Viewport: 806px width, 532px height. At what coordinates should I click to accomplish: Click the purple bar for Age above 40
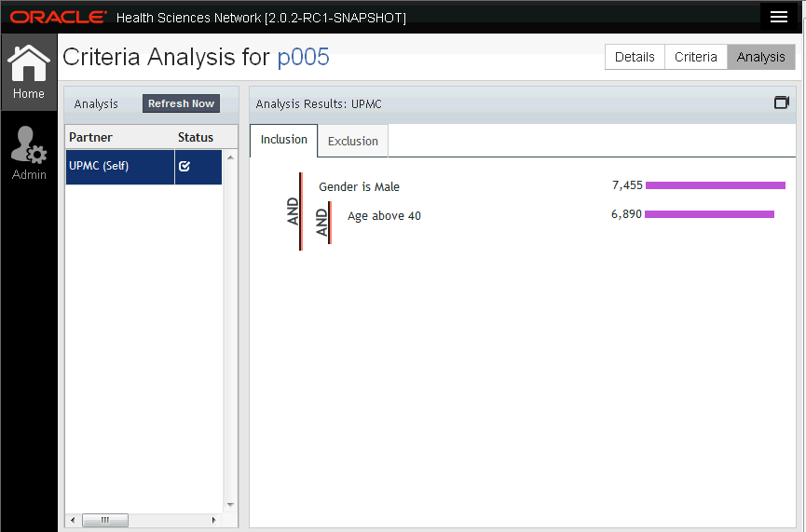[709, 214]
